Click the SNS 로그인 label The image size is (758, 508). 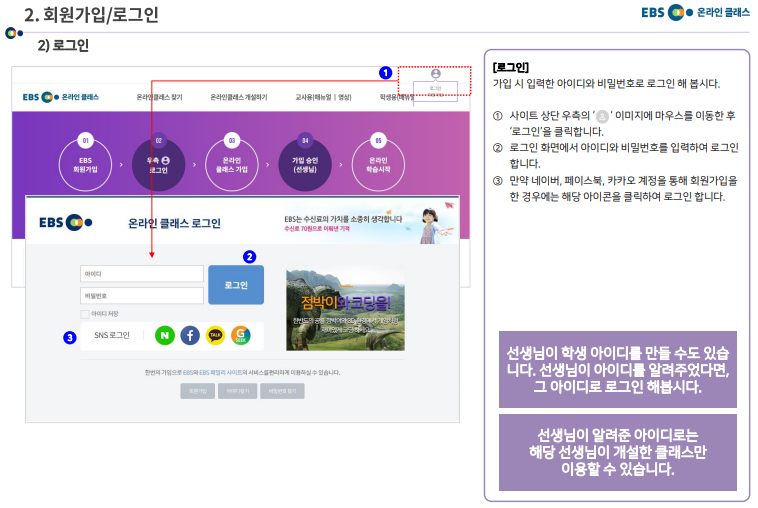point(112,335)
